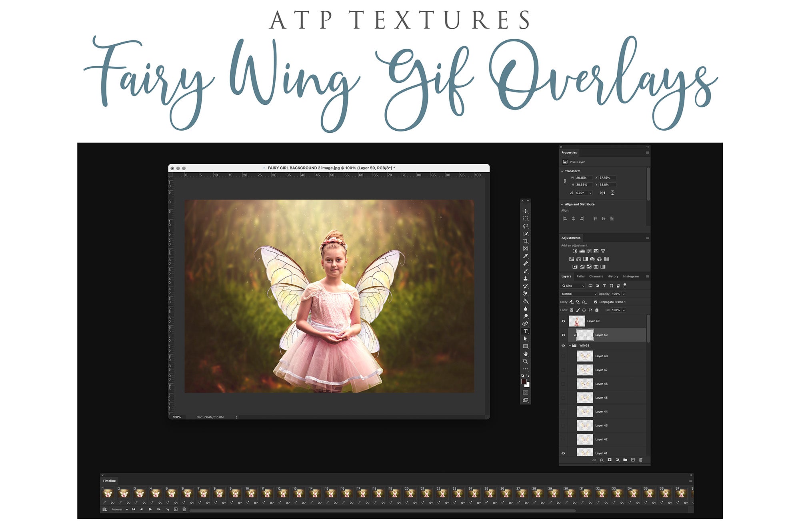
Task: Select the Eyedropper tool
Action: click(x=525, y=256)
